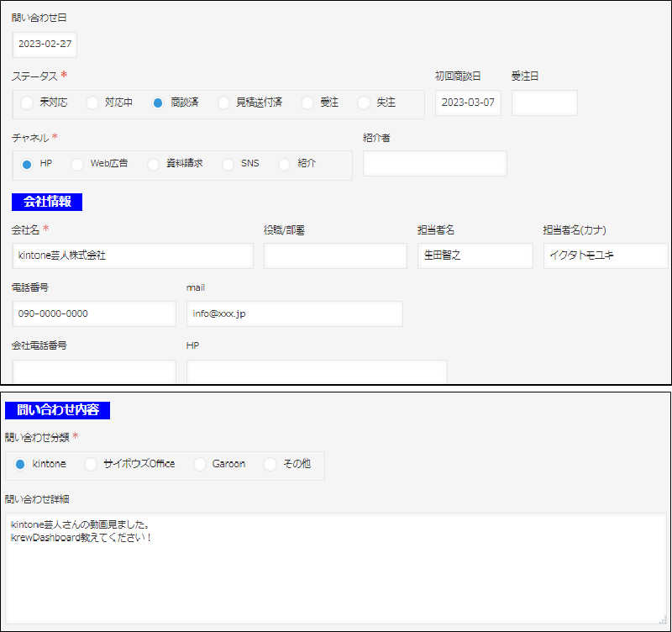
Task: Choose 紹介 channel radio button
Action: pyautogui.click(x=284, y=164)
